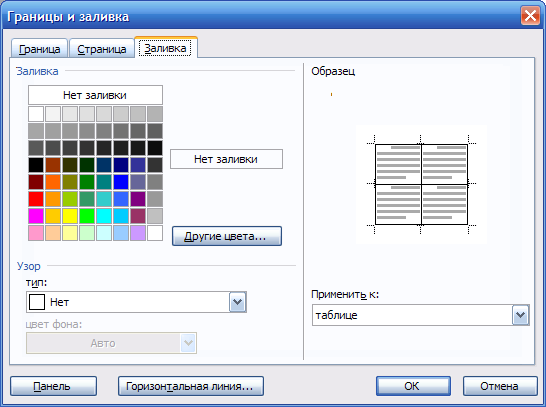This screenshot has height=407, width=546.
Task: Choose the bright green (lime) swatch
Action: click(x=87, y=216)
